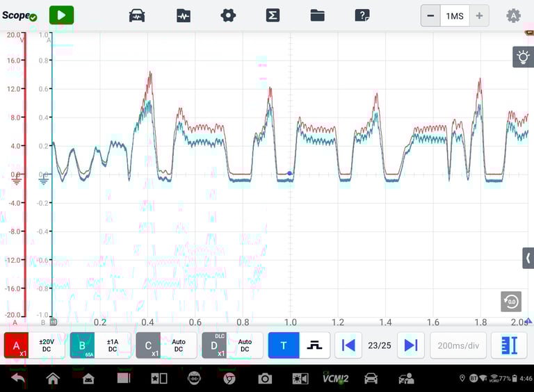Select the 1MS buffer size field
Screen dimensions: 534x392
(455, 16)
